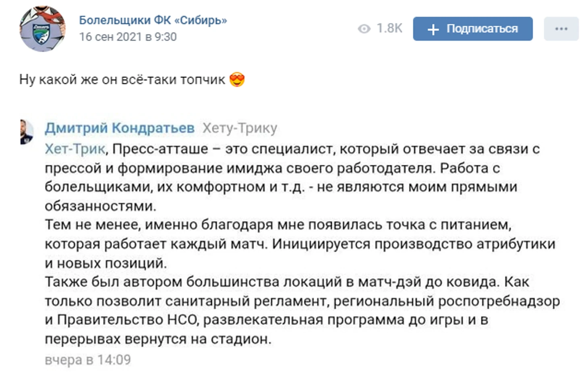Subscribe with the Подписаться button
The image size is (588, 377).
[473, 29]
